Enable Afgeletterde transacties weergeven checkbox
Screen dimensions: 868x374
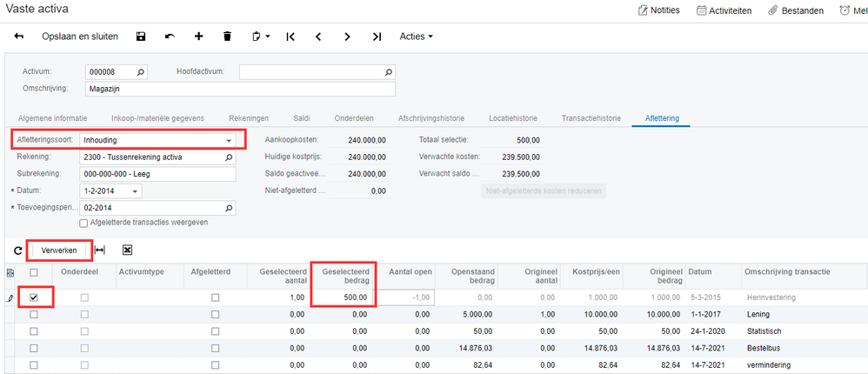[x=83, y=222]
